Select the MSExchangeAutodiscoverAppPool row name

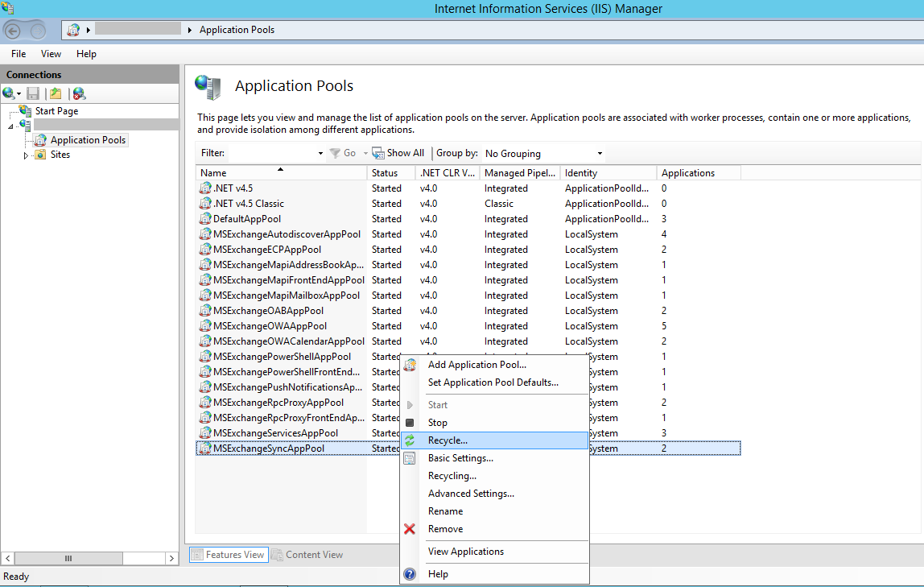tap(287, 234)
